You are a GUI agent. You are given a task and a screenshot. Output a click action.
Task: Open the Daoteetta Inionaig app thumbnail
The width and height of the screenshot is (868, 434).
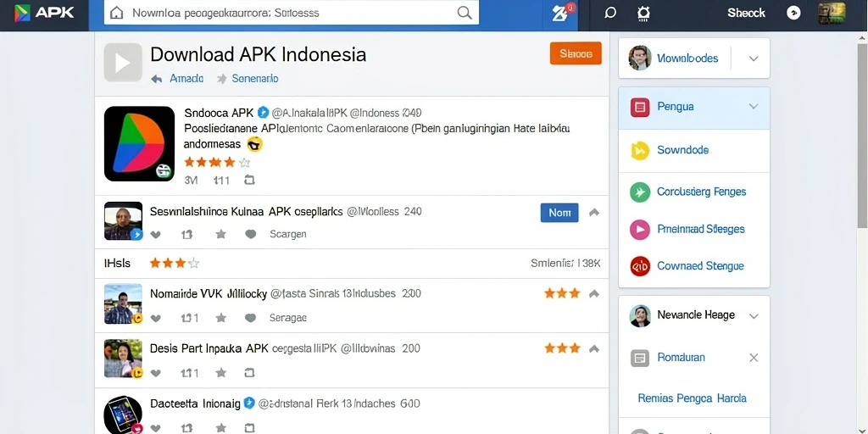[x=123, y=415]
